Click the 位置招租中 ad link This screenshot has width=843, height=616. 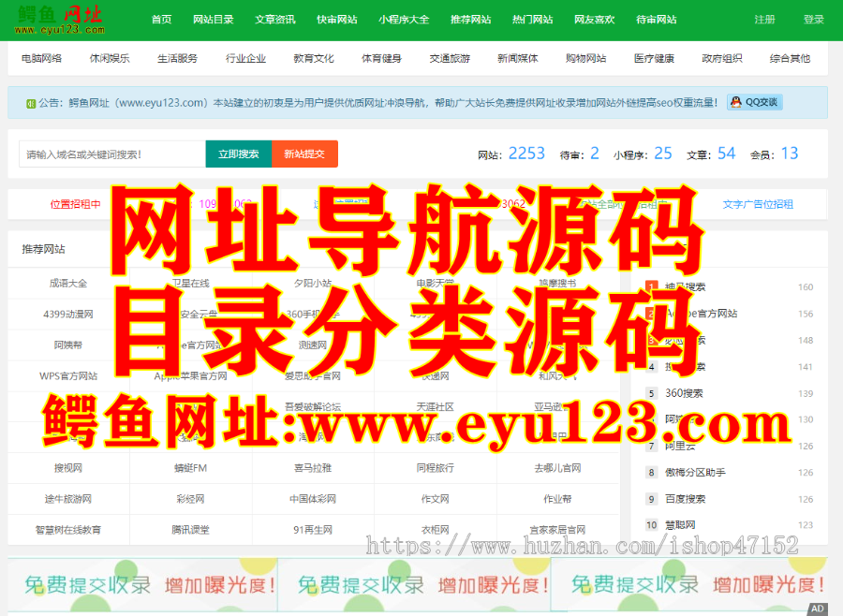[x=75, y=204]
